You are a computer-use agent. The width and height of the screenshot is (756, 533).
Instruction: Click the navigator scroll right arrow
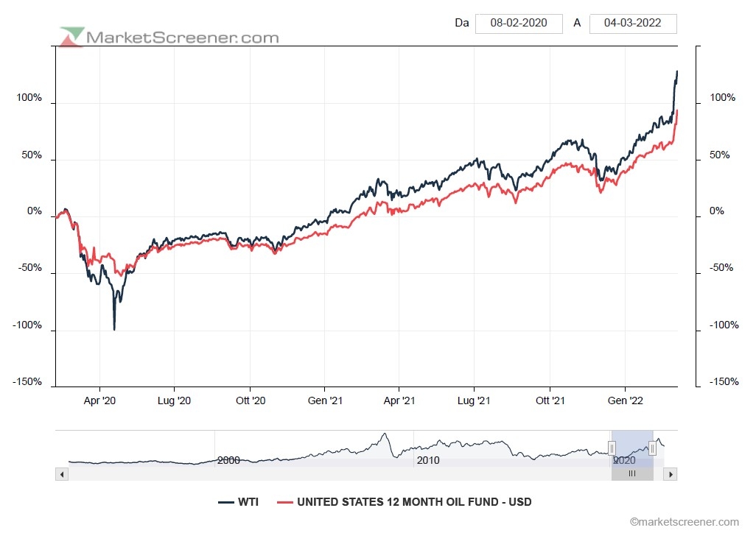pyautogui.click(x=670, y=474)
